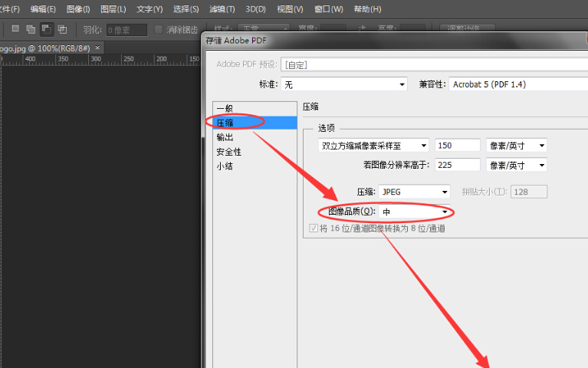Open the 视图(V) menu

coord(290,9)
